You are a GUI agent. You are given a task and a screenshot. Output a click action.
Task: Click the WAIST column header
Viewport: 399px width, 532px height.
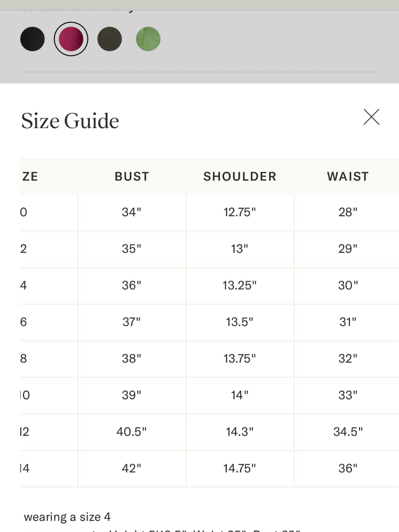pos(348,177)
